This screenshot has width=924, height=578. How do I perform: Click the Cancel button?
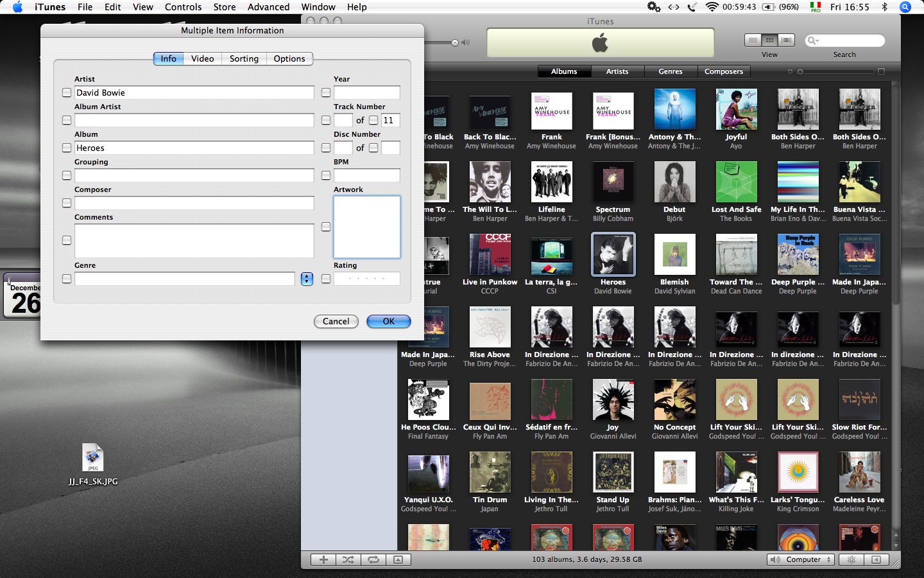coord(336,321)
